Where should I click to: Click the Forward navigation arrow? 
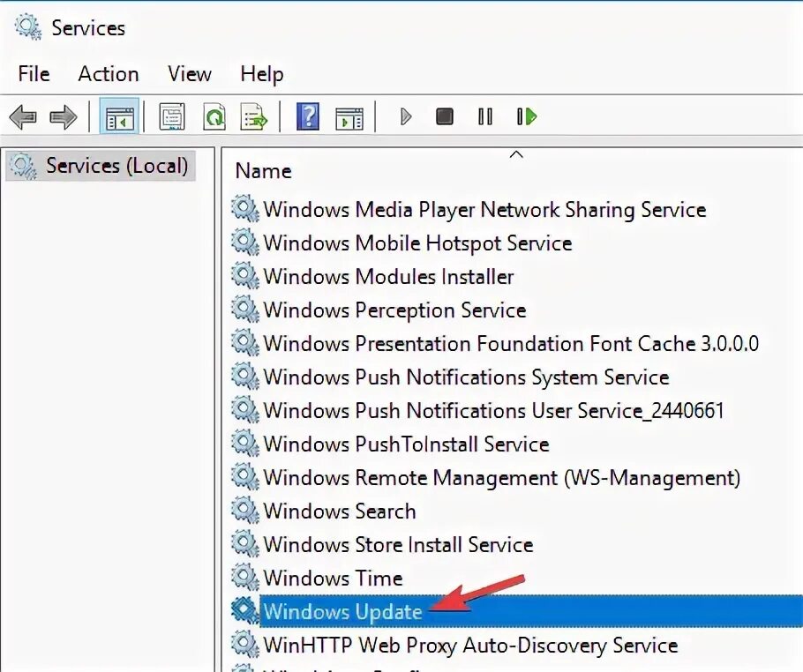64,116
